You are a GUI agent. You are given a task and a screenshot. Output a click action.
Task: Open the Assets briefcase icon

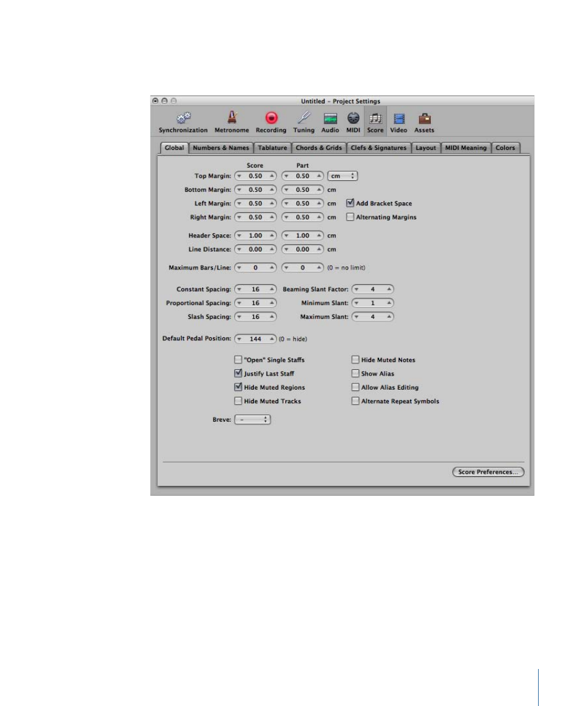point(425,123)
